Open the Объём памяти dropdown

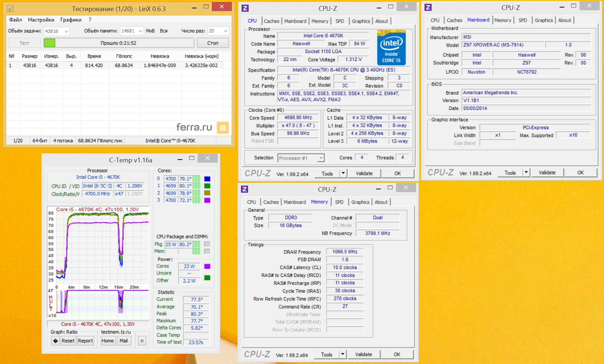pos(140,31)
